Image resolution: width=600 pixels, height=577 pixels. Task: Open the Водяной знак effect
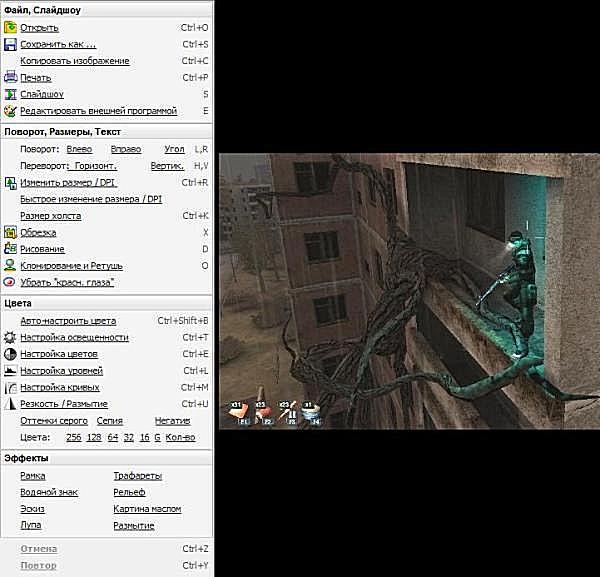[45, 493]
